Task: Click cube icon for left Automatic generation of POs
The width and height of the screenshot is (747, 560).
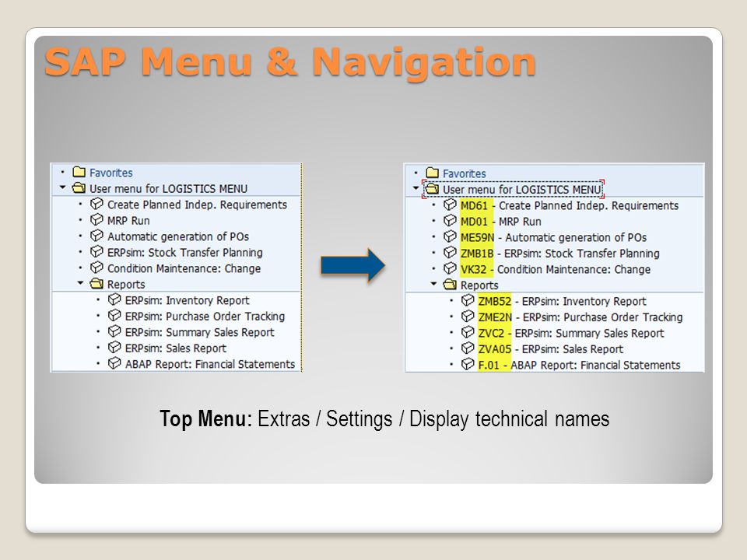Action: (96, 236)
